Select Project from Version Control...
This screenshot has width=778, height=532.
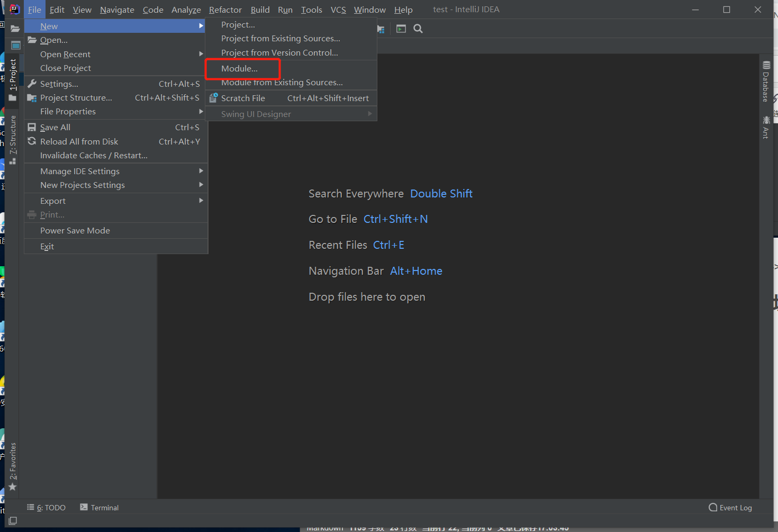[291, 52]
